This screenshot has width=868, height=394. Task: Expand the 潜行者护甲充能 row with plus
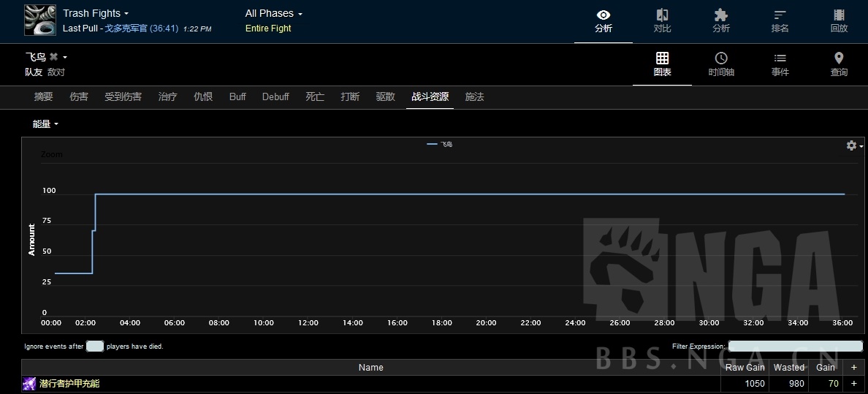click(x=853, y=384)
